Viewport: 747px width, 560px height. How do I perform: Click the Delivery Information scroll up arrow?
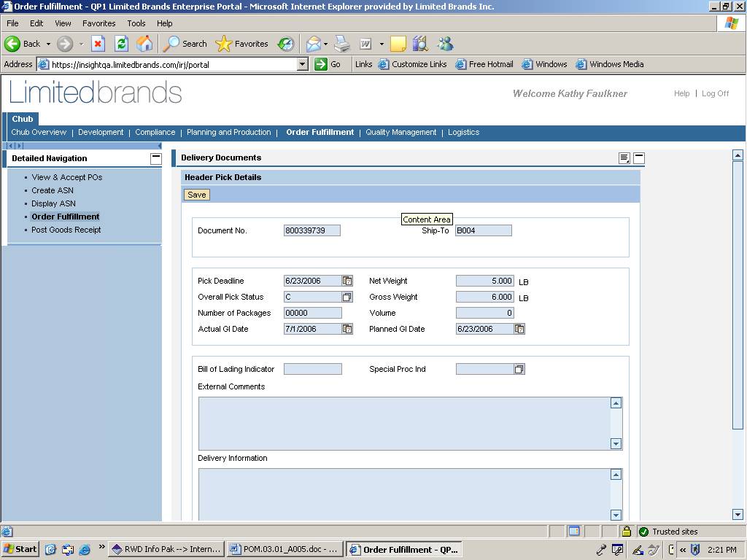[x=616, y=475]
